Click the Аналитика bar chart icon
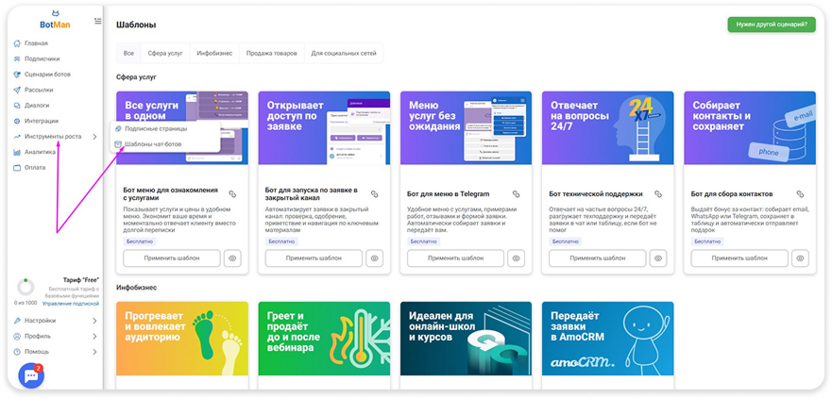This screenshot has width=832, height=399. coord(17,152)
